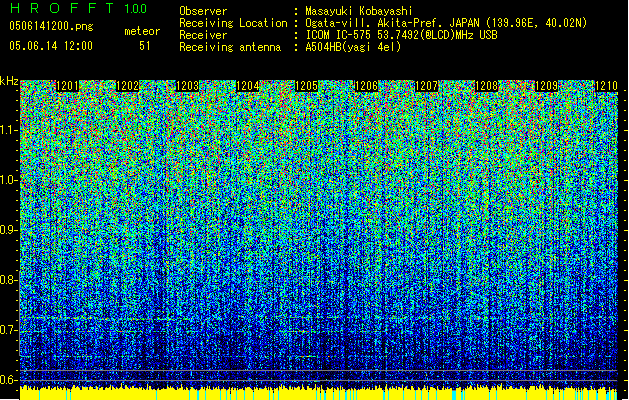
Task: Click the meteor count 51
Action: point(145,46)
